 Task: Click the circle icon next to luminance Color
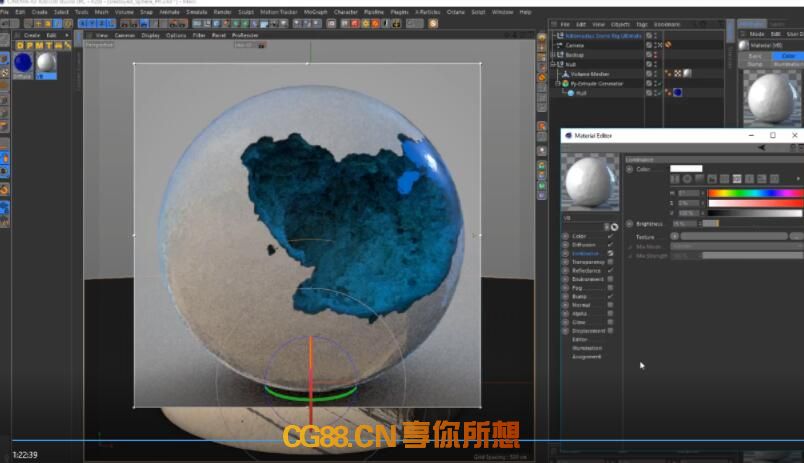click(630, 169)
